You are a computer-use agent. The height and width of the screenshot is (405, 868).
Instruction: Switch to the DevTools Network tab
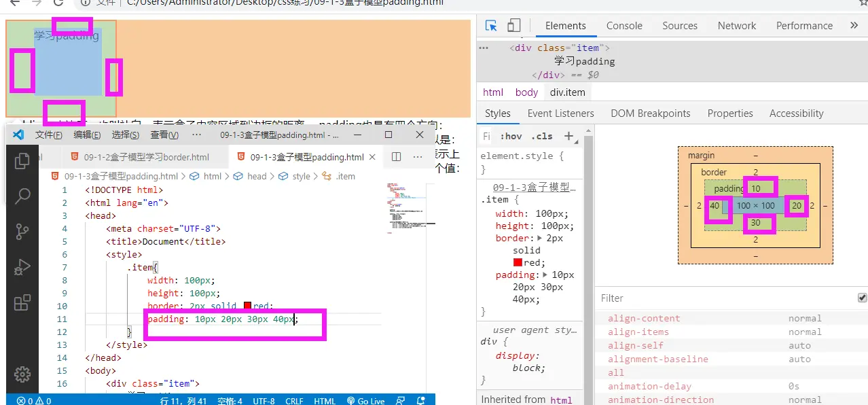pyautogui.click(x=737, y=26)
